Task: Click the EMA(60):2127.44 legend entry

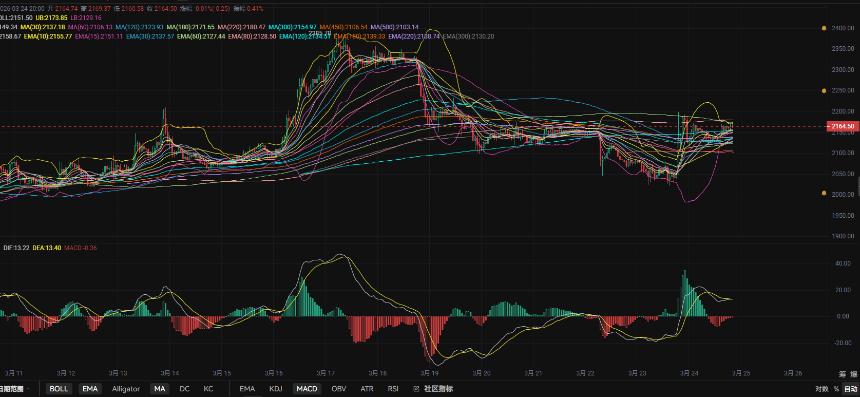Action: click(201, 36)
